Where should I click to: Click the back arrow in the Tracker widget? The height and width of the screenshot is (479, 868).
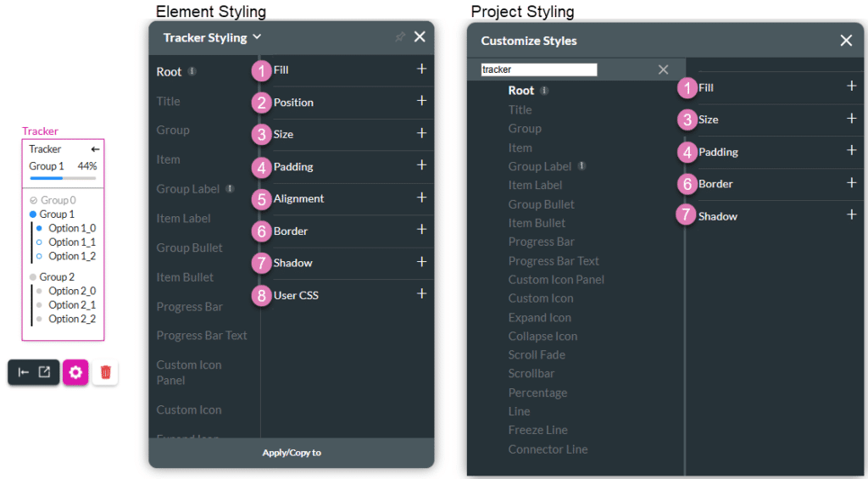[95, 149]
